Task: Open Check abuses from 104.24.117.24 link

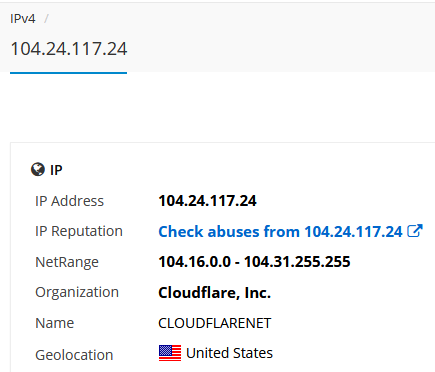Action: click(x=280, y=232)
